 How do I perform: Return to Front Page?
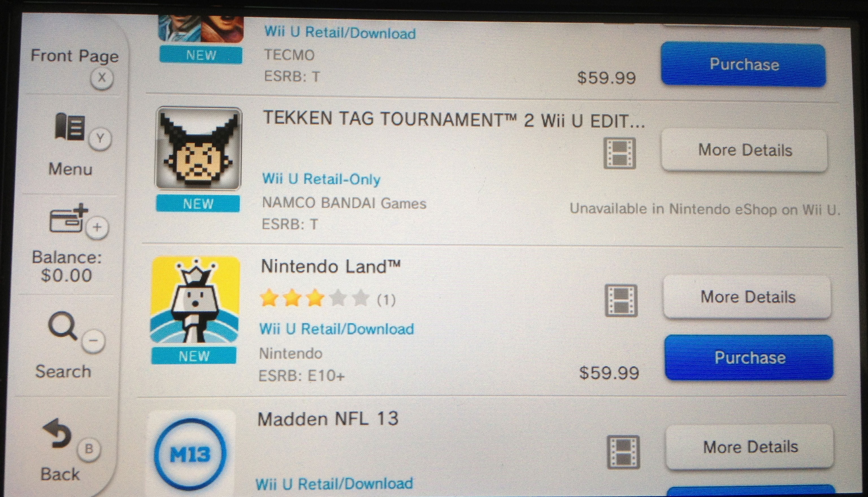coord(74,56)
